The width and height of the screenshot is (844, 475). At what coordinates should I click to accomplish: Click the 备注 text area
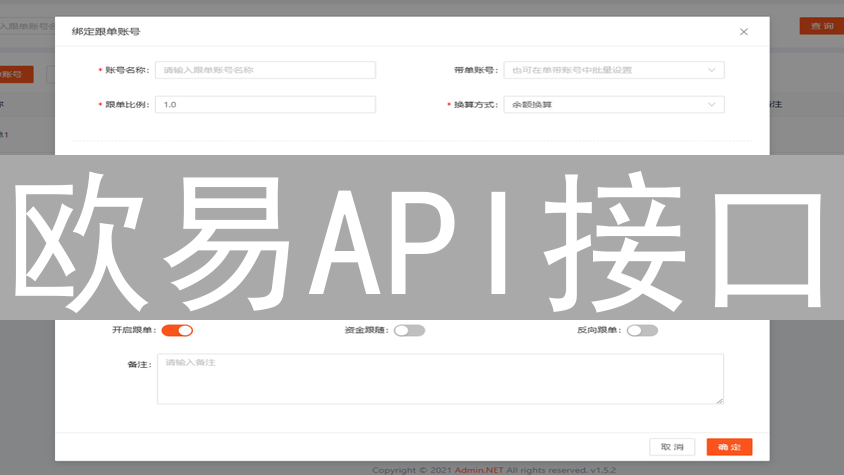pos(440,379)
